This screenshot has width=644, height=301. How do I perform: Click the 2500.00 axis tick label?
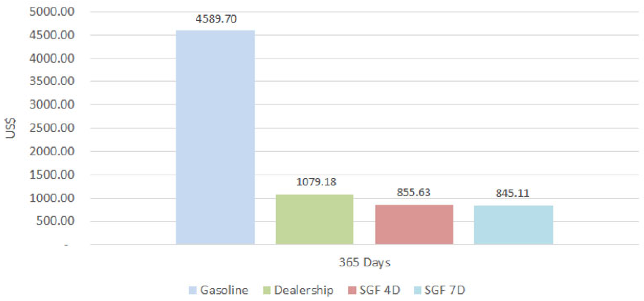52,128
